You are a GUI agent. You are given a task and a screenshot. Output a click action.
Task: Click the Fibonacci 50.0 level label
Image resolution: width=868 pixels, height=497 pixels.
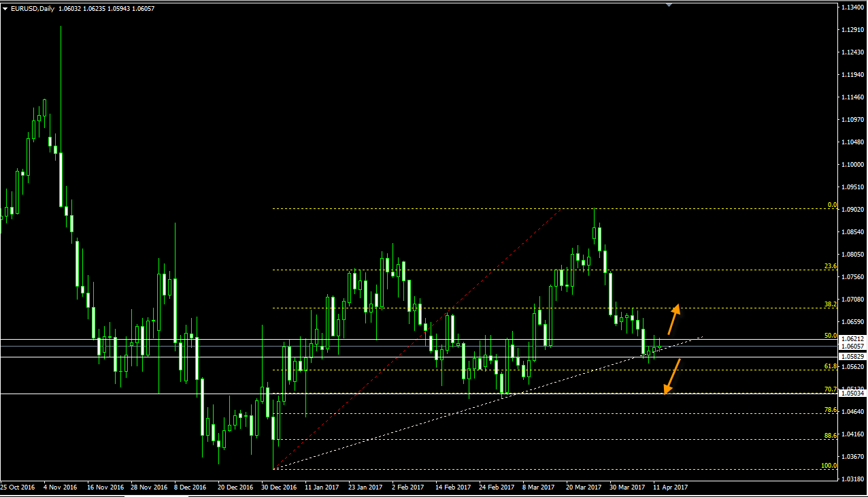[x=830, y=336]
